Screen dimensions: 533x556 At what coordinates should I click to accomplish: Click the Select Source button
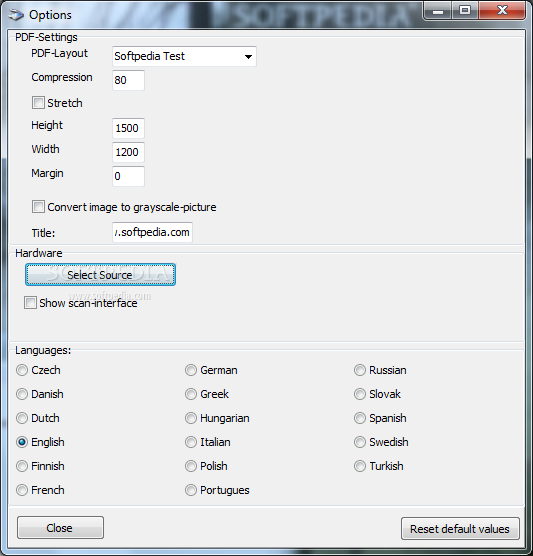point(100,274)
